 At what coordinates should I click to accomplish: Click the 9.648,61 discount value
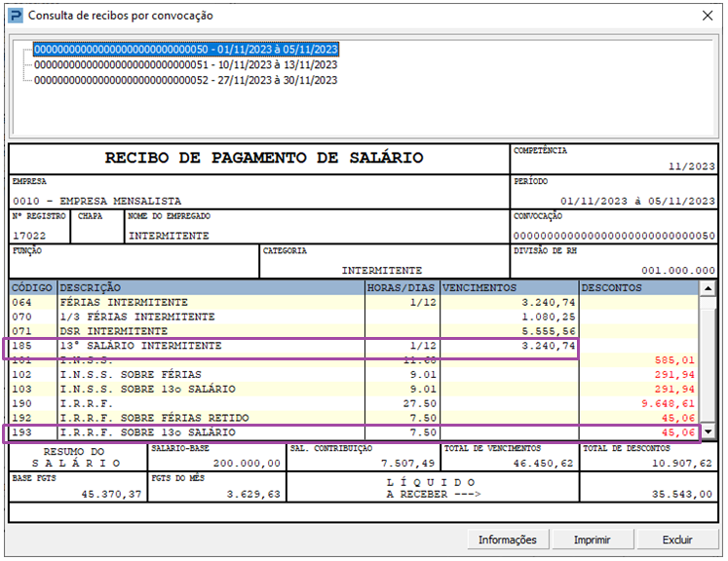(x=669, y=403)
